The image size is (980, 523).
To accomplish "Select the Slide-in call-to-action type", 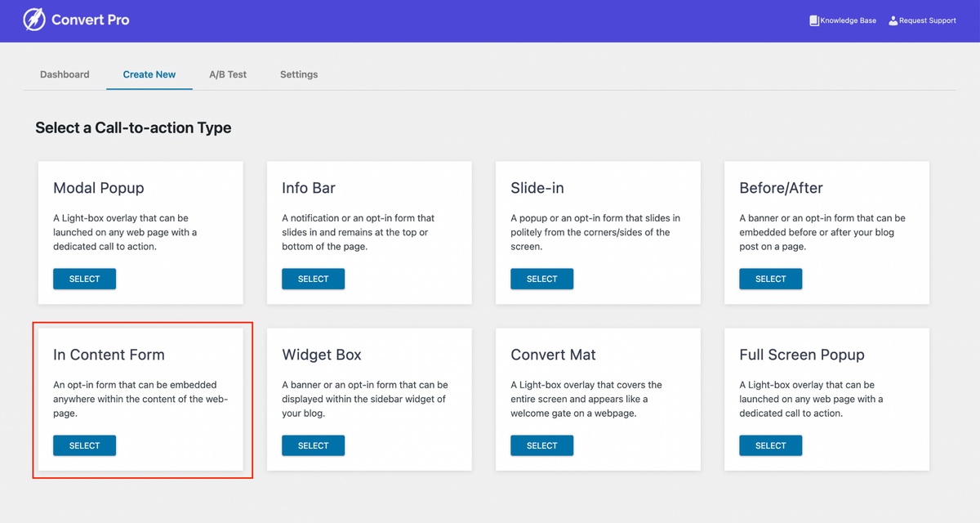I will (541, 279).
